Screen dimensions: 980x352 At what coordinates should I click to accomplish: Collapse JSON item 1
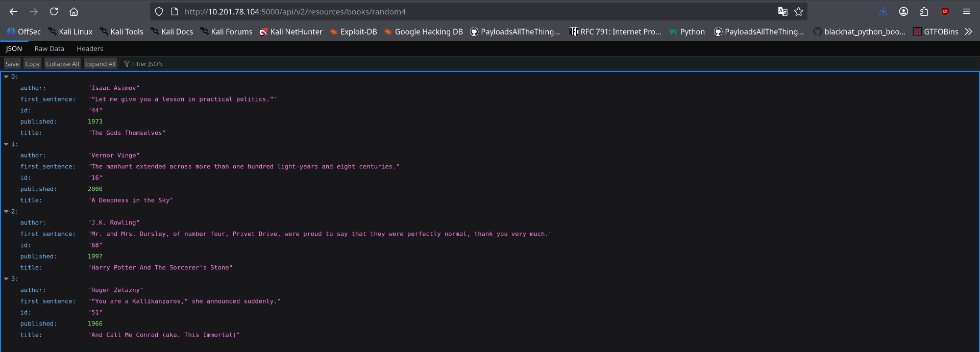(x=6, y=144)
